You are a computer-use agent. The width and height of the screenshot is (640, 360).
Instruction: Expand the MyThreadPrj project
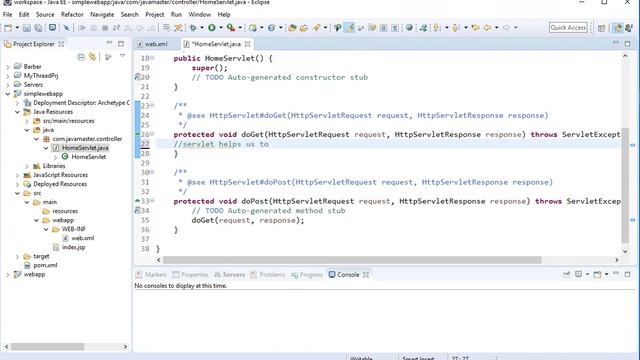8,76
